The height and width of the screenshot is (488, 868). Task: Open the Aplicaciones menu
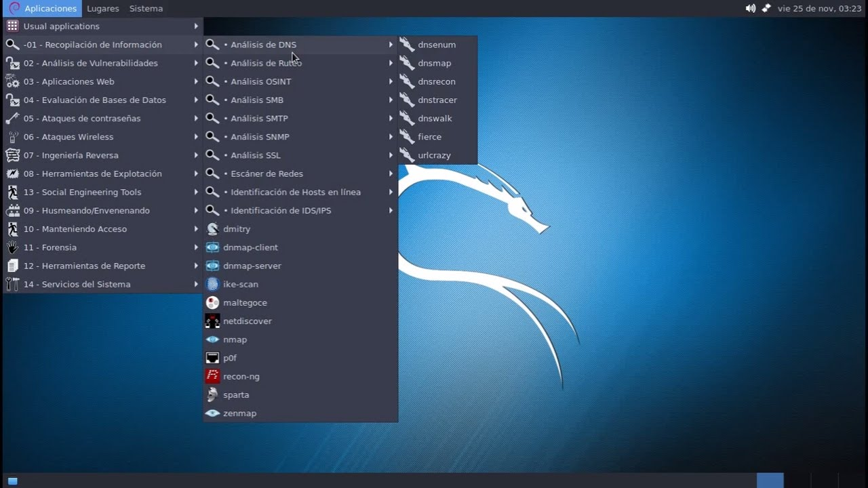point(43,9)
